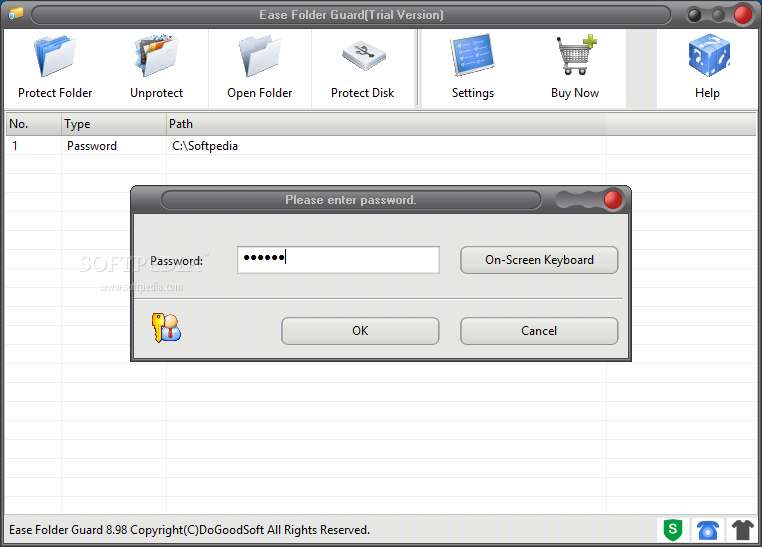
Task: Click the t-shirt skin icon
Action: point(742,530)
